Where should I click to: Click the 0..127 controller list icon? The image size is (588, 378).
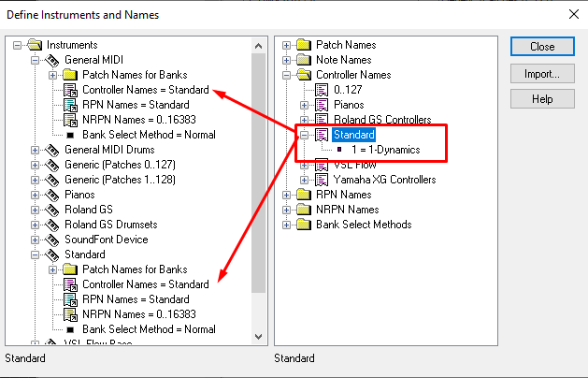(x=323, y=90)
